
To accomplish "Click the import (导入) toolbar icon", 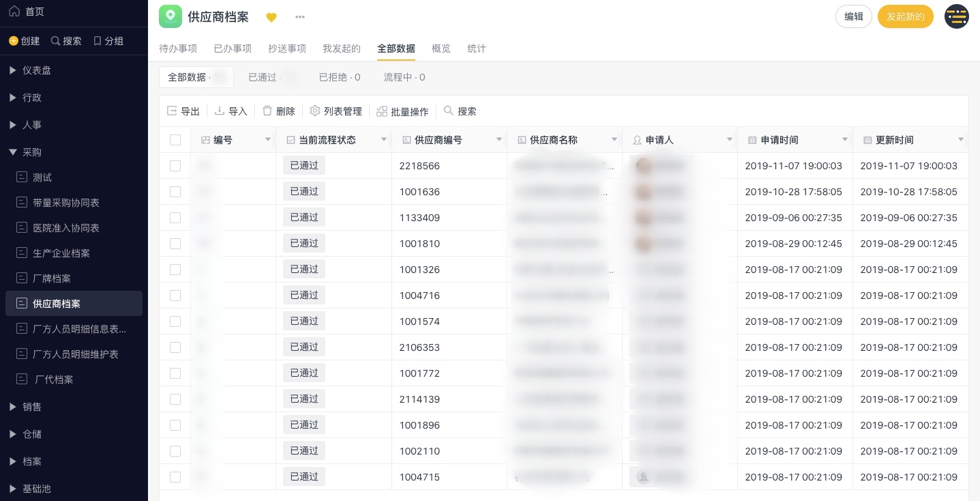I will [220, 111].
